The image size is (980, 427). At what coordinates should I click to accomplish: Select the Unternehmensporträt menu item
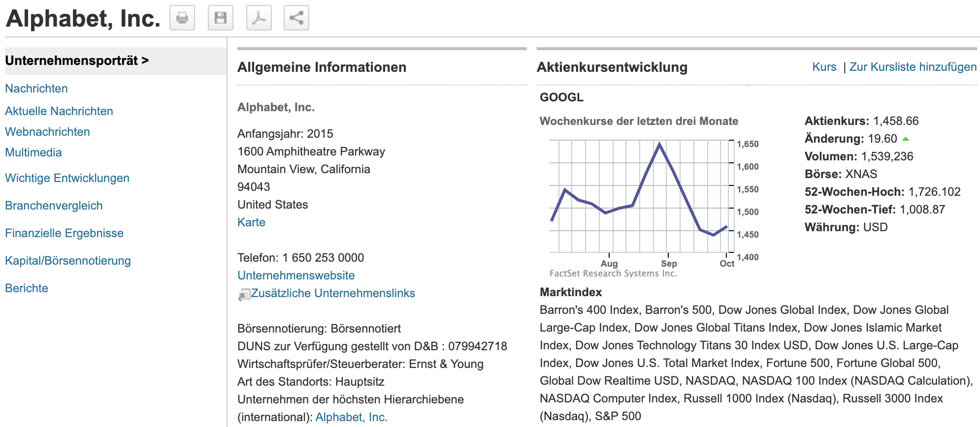[115, 61]
